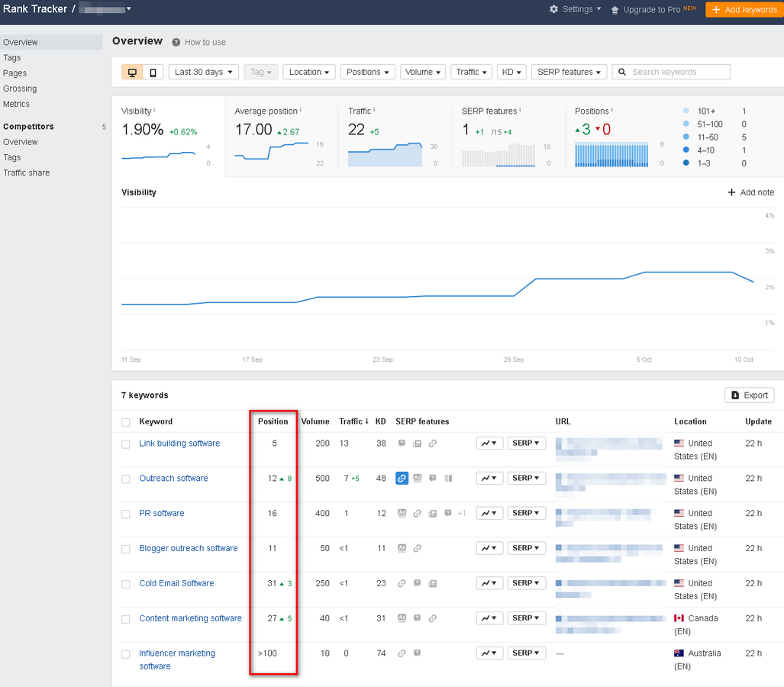Toggle the select-all keywords checkbox
This screenshot has width=784, height=687.
[x=126, y=422]
